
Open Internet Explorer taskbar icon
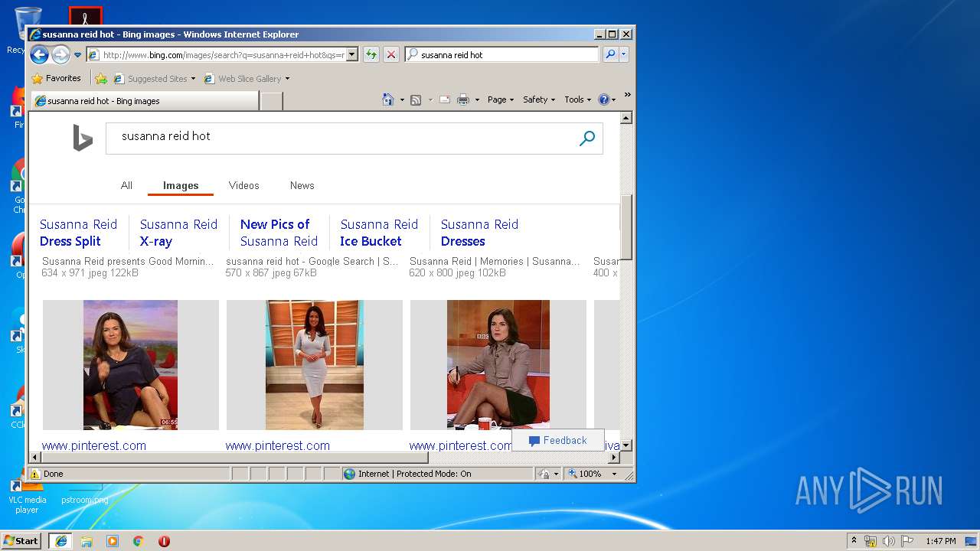coord(60,541)
